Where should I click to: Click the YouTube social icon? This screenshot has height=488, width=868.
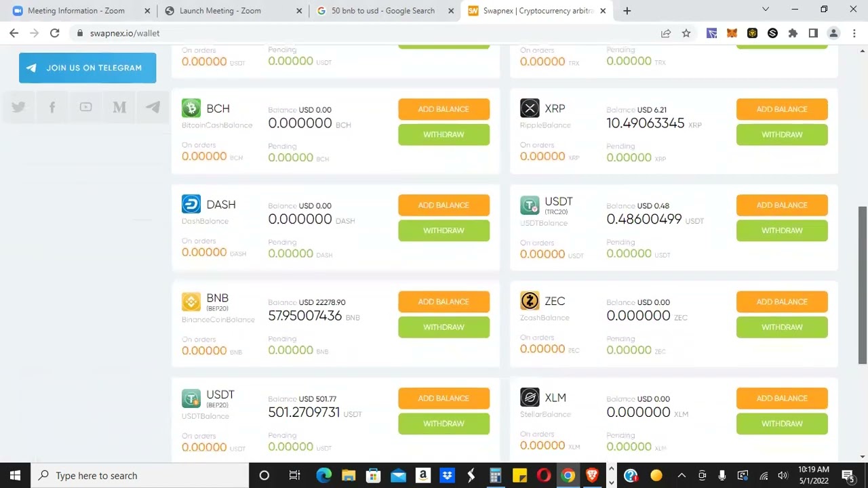[x=85, y=107]
